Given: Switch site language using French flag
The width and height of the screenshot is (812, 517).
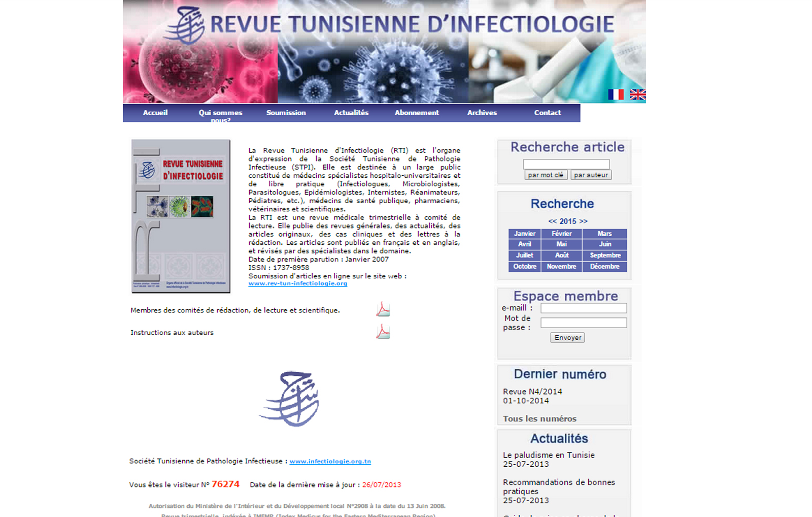Looking at the screenshot, I should 616,94.
